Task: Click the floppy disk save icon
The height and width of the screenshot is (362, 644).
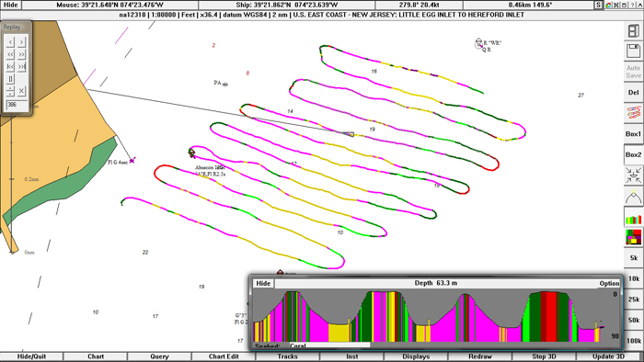Action: click(633, 51)
